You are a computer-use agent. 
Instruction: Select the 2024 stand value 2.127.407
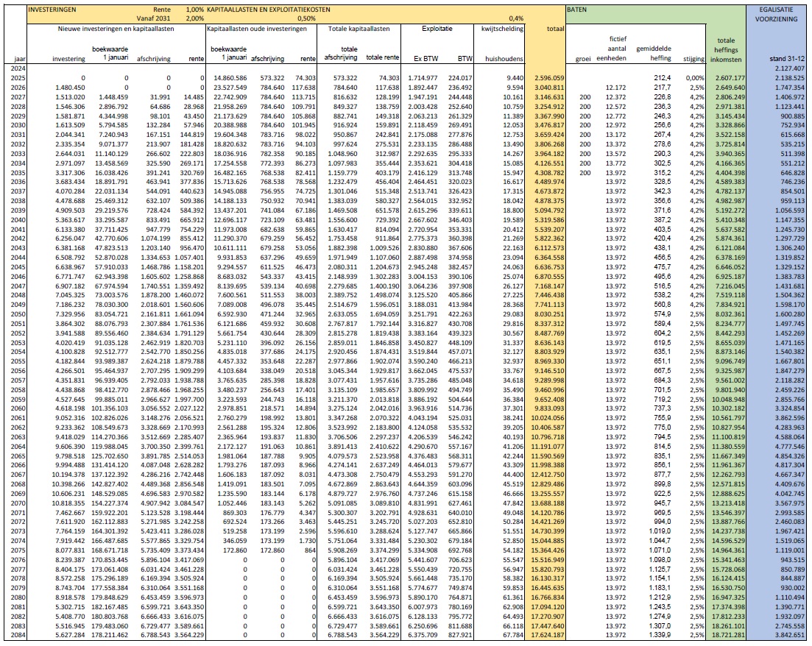click(790, 68)
